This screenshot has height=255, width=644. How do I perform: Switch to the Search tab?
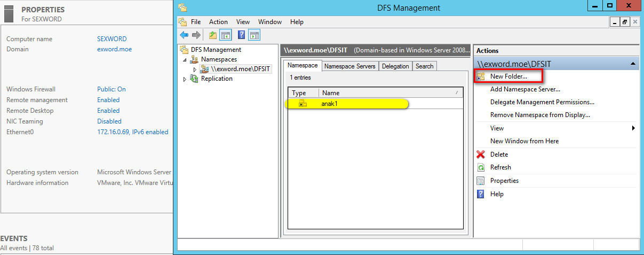click(x=424, y=66)
